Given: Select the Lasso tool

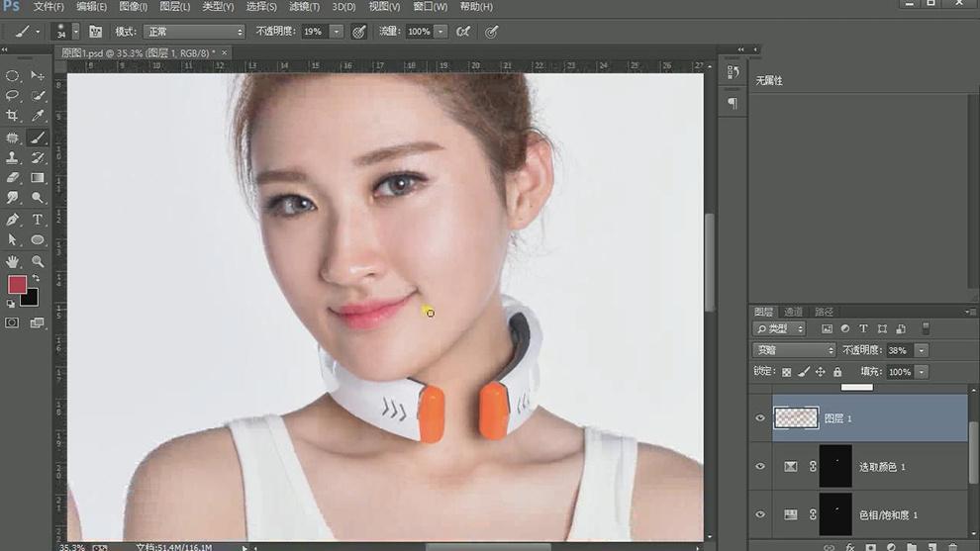Looking at the screenshot, I should tap(13, 96).
